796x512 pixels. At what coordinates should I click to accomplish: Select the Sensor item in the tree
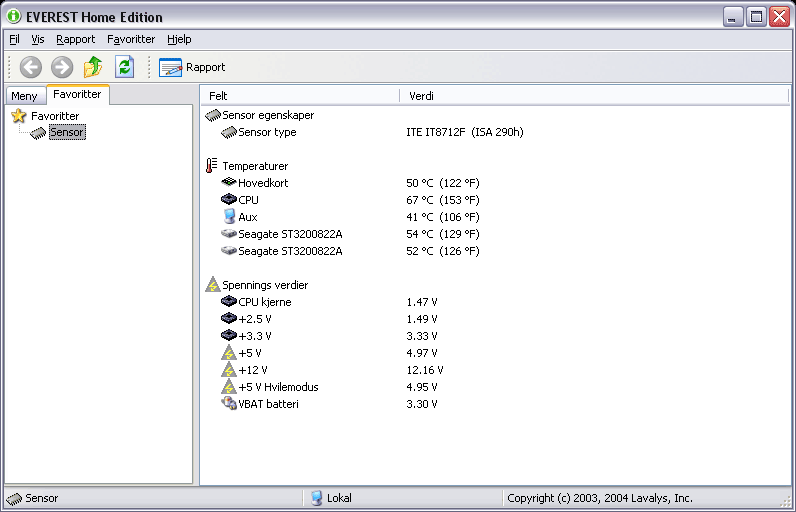click(67, 132)
